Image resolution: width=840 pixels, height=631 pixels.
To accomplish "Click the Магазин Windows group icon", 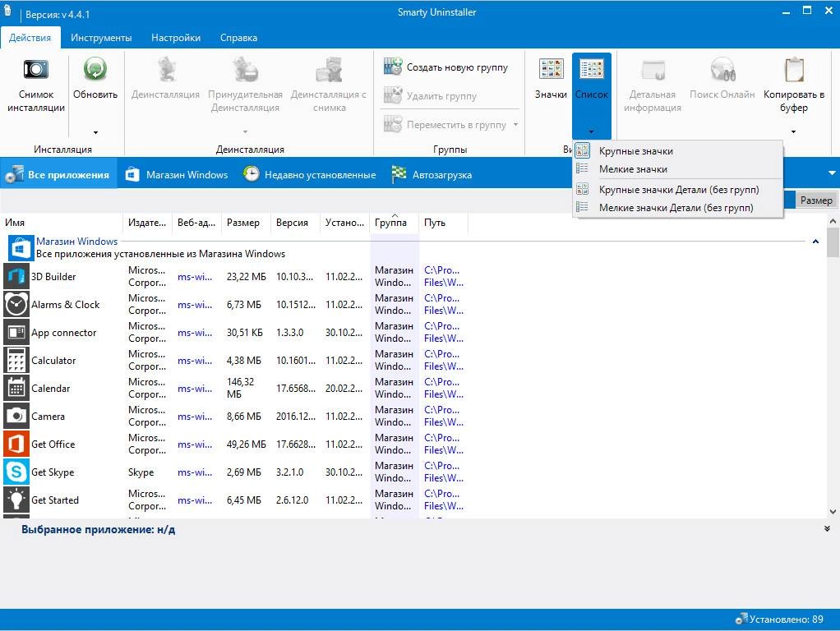I will click(x=21, y=249).
